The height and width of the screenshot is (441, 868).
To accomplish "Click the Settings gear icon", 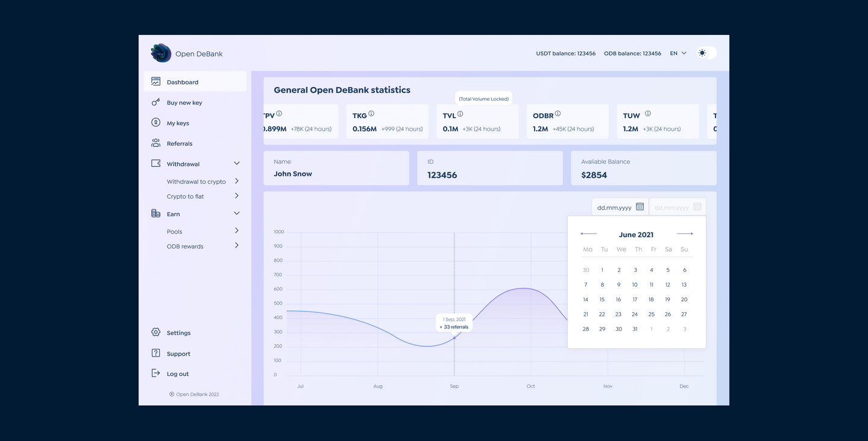I will click(156, 333).
